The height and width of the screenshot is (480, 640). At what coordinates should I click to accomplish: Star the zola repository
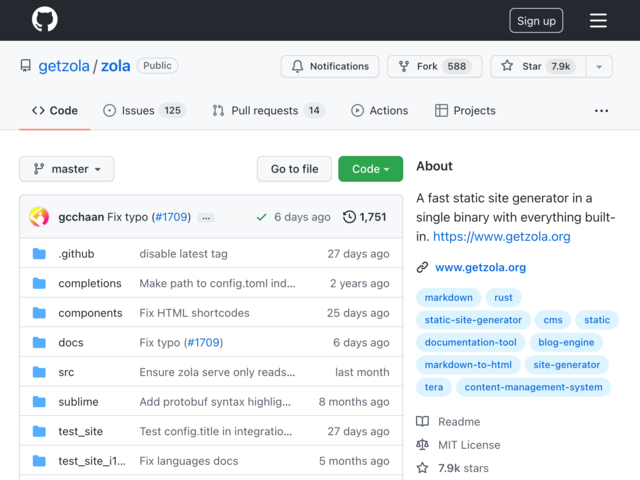click(538, 66)
